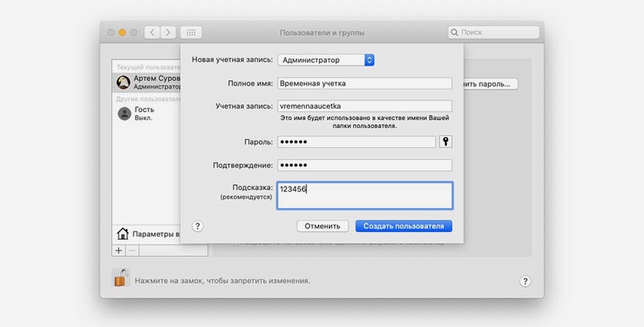This screenshot has height=327, width=644.
Task: Select the Гость user in the sidebar
Action: (145, 113)
